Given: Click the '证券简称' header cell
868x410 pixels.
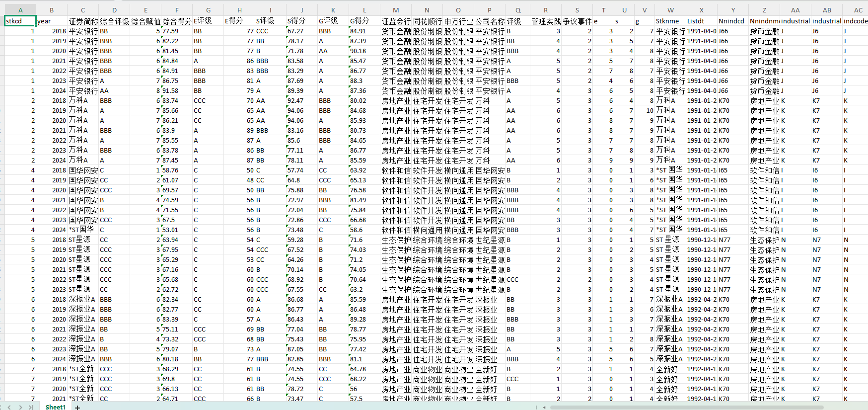Looking at the screenshot, I should pos(83,21).
